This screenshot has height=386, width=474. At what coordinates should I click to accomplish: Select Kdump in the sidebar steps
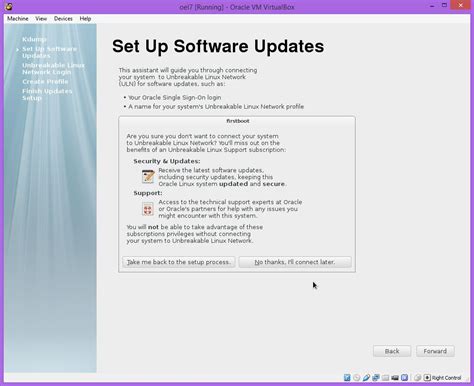34,39
